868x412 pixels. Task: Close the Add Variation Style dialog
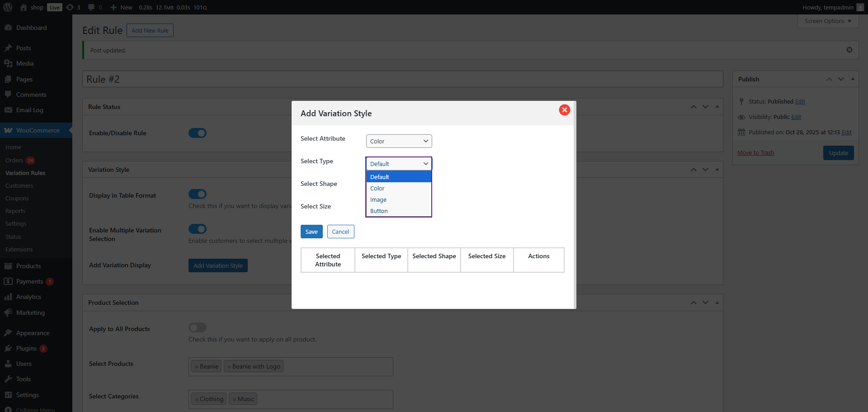(x=564, y=110)
